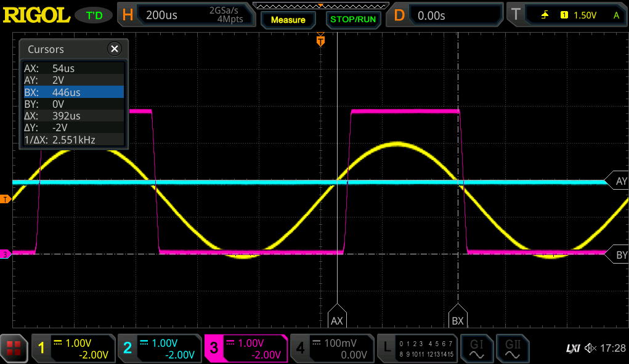Image resolution: width=629 pixels, height=364 pixels.
Task: Open trigger settings showing 1.50V
Action: (x=567, y=15)
